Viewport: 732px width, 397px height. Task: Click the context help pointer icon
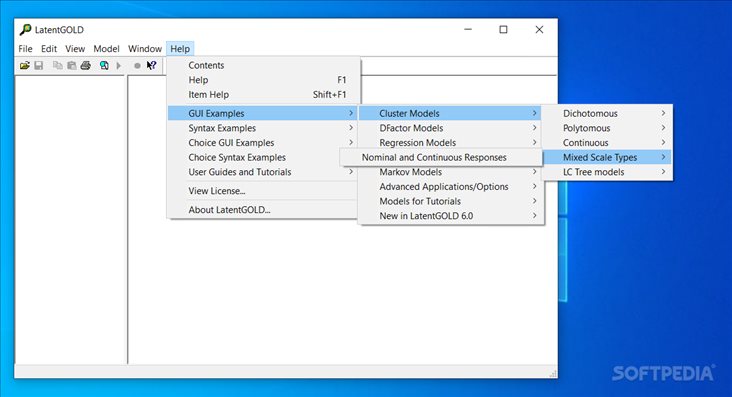click(151, 66)
